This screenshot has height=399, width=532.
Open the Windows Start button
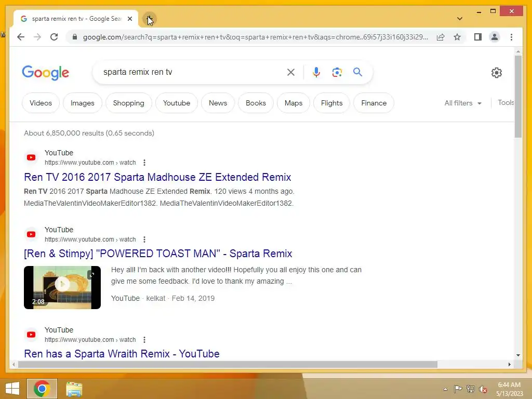12,389
